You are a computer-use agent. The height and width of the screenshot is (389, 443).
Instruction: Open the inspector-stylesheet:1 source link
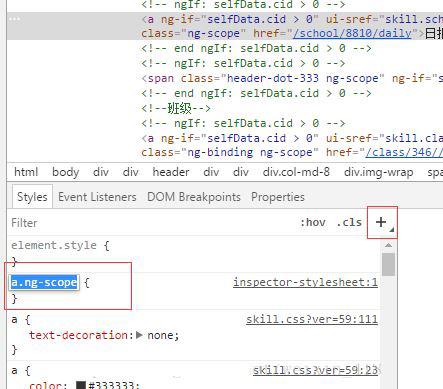305,282
